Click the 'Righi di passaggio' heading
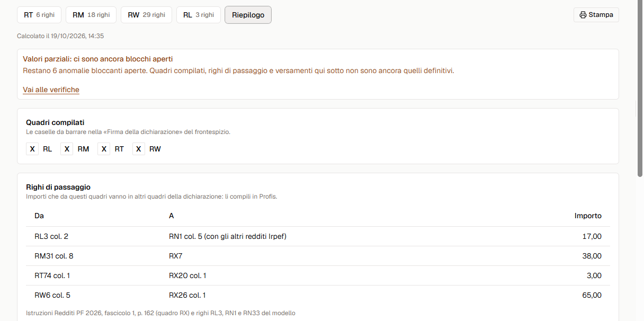644x321 pixels. point(58,187)
